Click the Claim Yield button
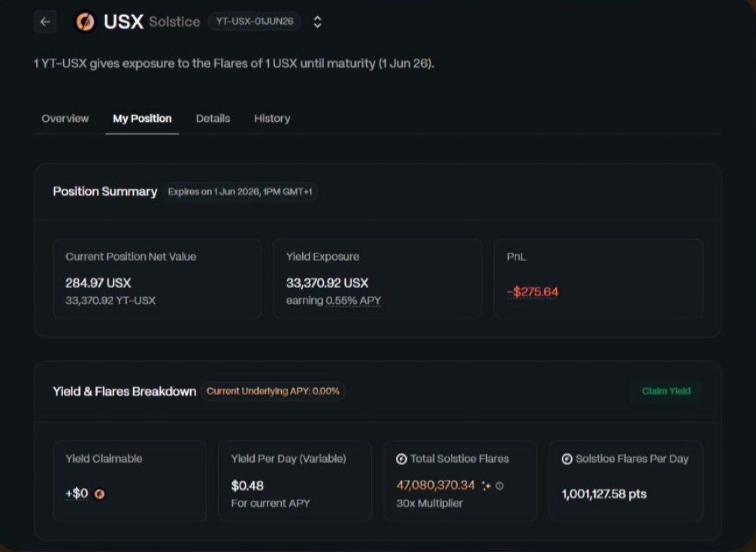The width and height of the screenshot is (756, 552). [667, 391]
